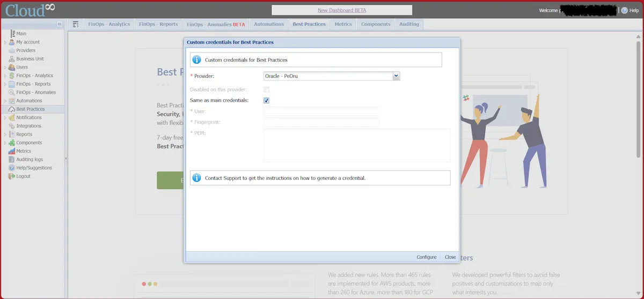The image size is (644, 299).
Task: Click the Help question mark icon in header
Action: (624, 10)
